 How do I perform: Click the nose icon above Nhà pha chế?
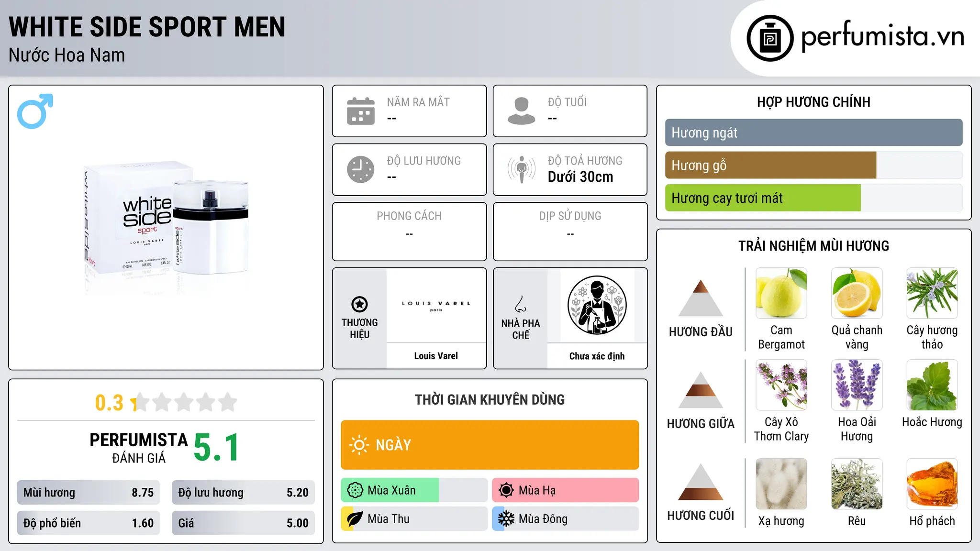coord(521,304)
